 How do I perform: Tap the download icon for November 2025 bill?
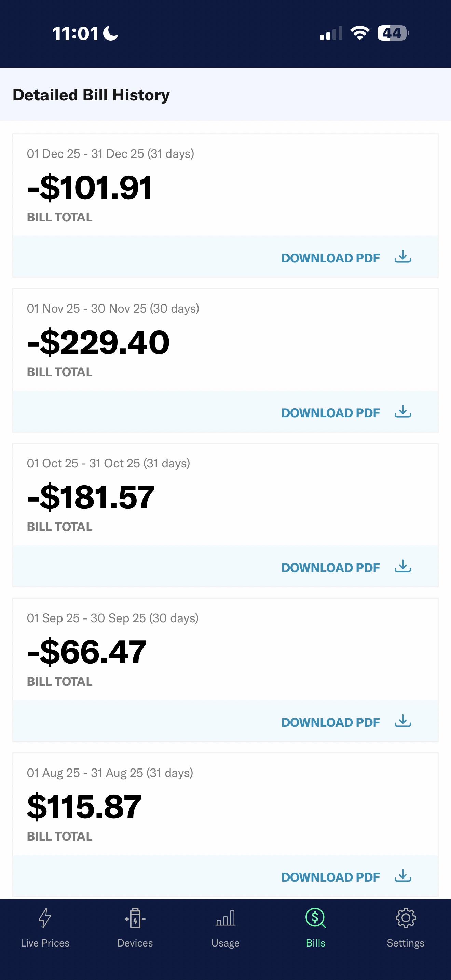click(x=403, y=412)
